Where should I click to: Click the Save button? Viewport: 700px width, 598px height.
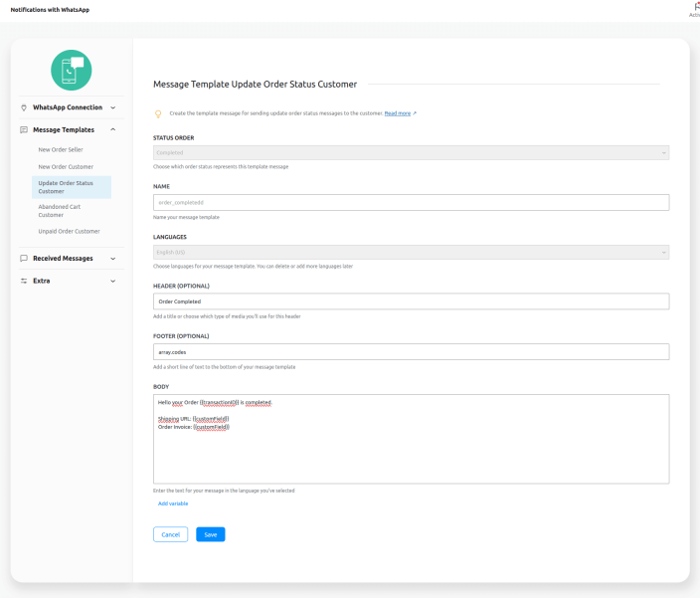210,534
